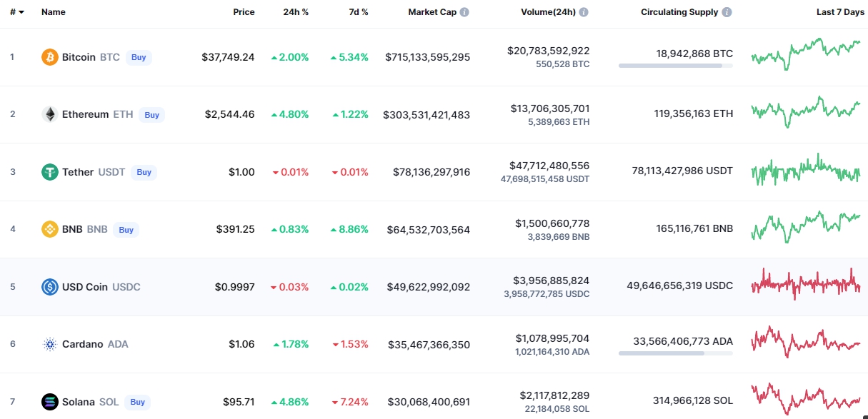Click the Solana logo icon
This screenshot has height=419, width=868.
50,402
